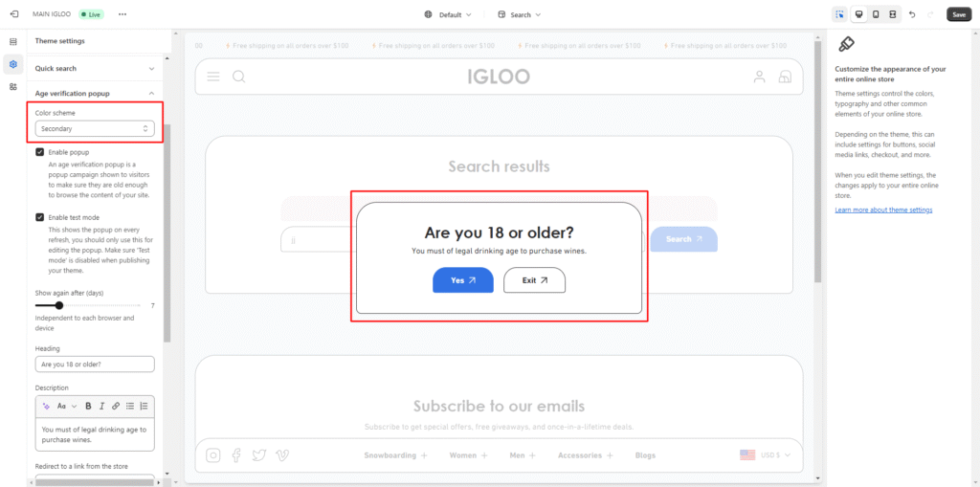Collapse the Age verification popup section
The image size is (980, 487).
point(151,94)
